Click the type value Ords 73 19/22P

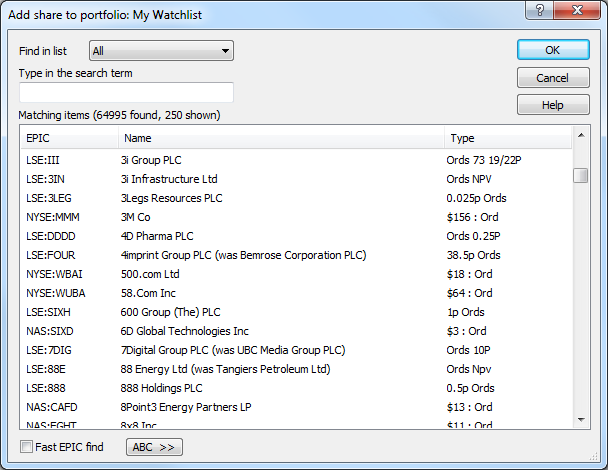(484, 160)
